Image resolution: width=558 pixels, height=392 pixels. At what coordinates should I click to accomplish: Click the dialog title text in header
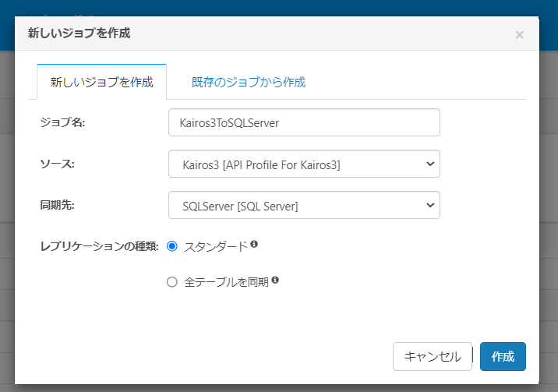79,34
